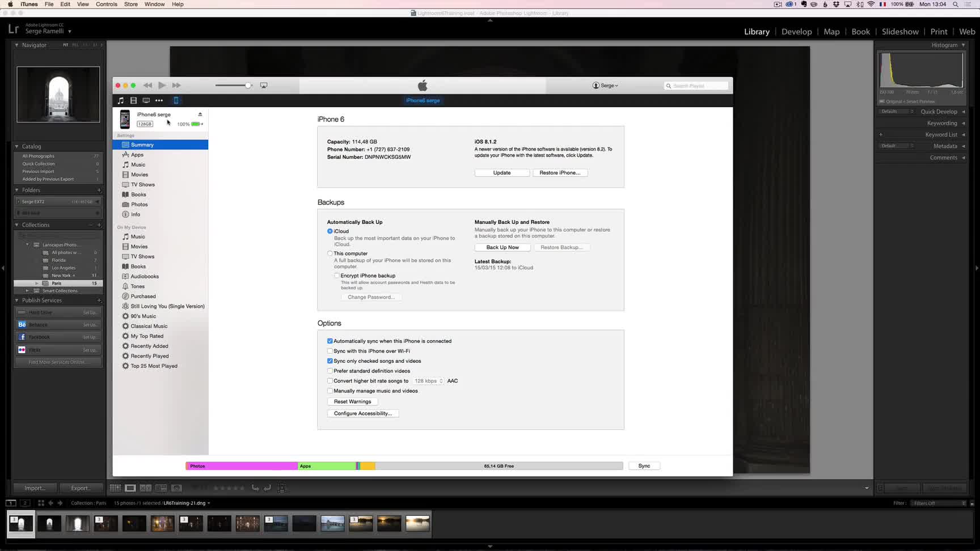Image resolution: width=980 pixels, height=551 pixels.
Task: Collapse the Catalog panel
Action: click(16, 146)
